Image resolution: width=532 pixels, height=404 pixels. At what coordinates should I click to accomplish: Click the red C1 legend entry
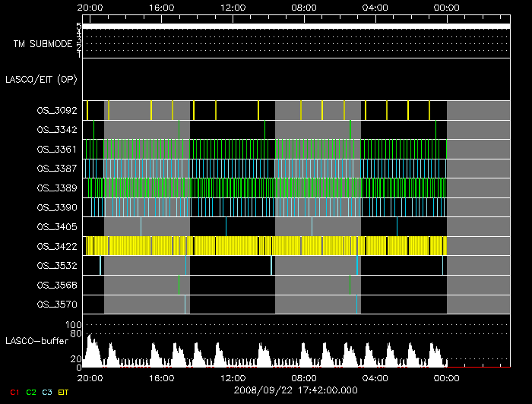coord(14,392)
